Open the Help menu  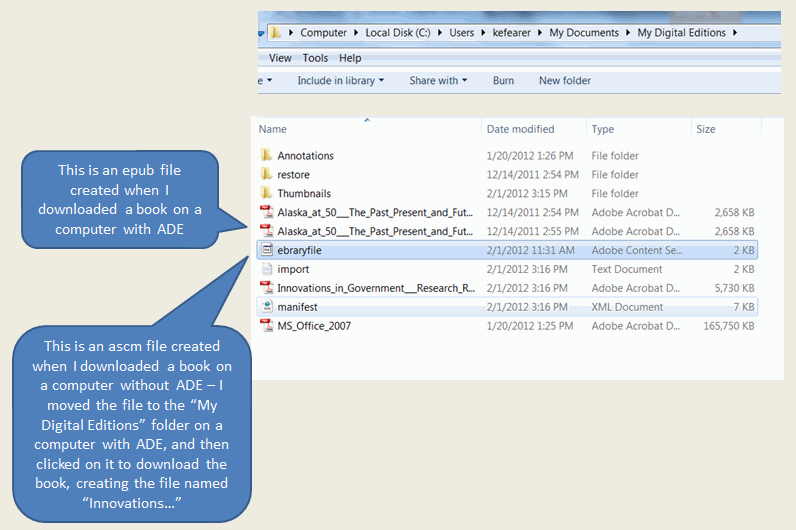pos(350,58)
